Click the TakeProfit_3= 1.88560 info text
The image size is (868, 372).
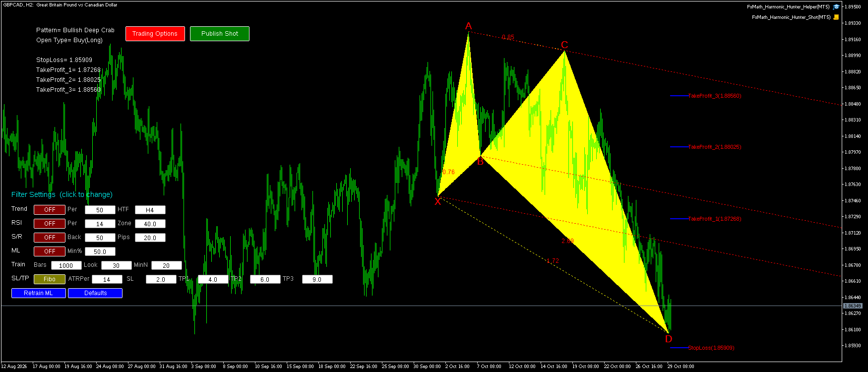[x=68, y=90]
